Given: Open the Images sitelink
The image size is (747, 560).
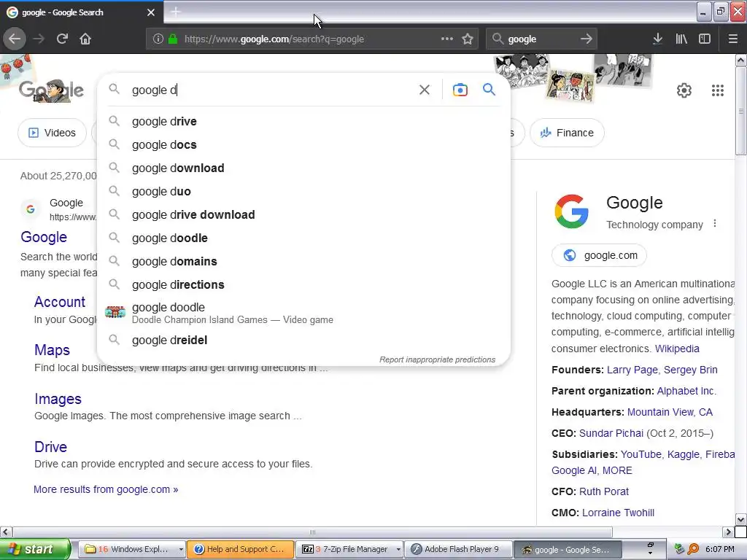Looking at the screenshot, I should point(58,399).
